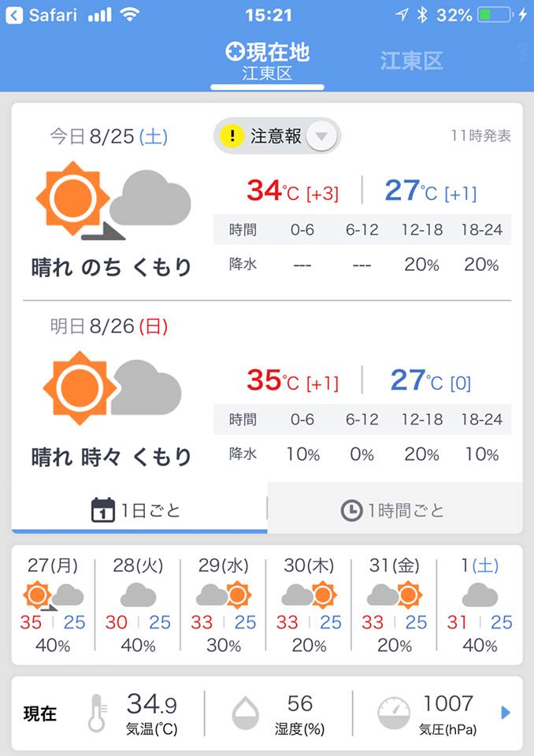This screenshot has height=756, width=534.
Task: Tap the weather icon for 29(水)
Action: pos(224,595)
